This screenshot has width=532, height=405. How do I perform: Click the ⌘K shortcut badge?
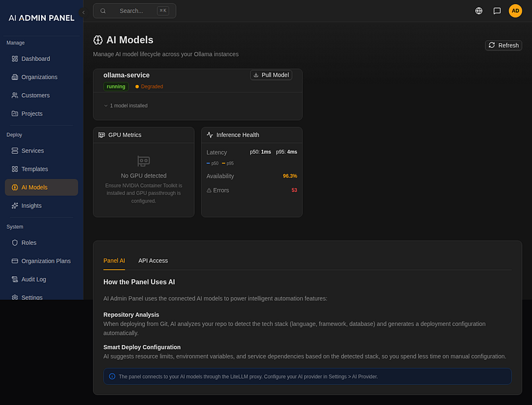click(x=163, y=11)
